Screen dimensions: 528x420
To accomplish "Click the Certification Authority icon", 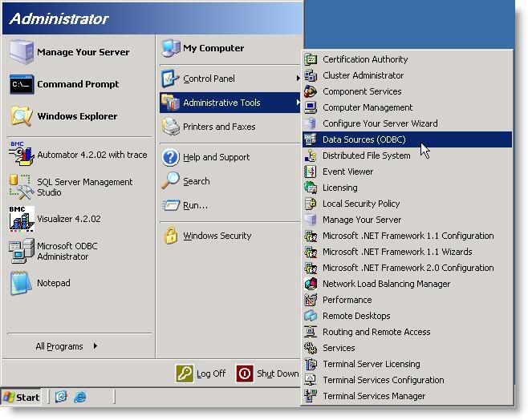I will pos(311,59).
